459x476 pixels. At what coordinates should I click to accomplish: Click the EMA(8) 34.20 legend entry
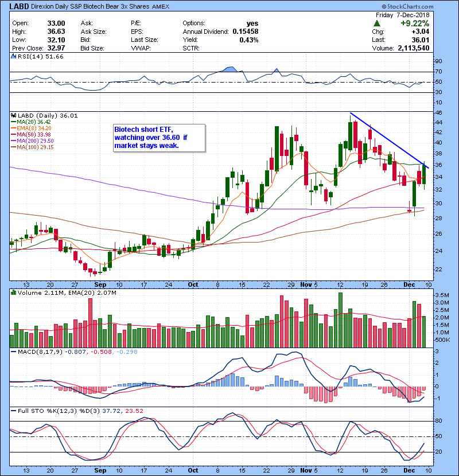coord(31,128)
